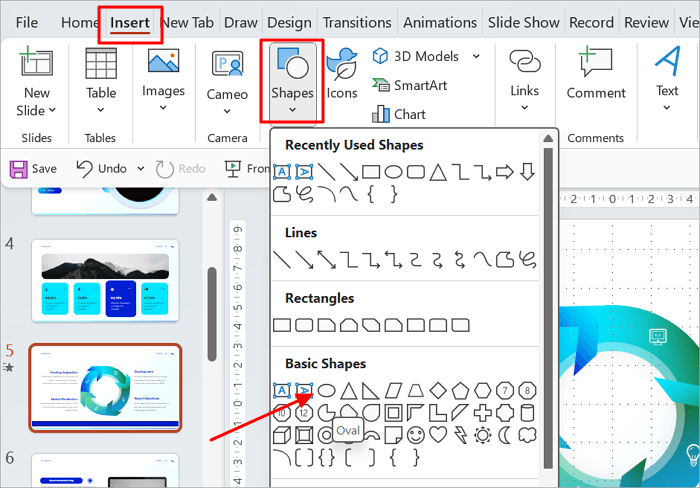Open the Undo history dropdown arrow
This screenshot has width=700, height=488.
(140, 169)
